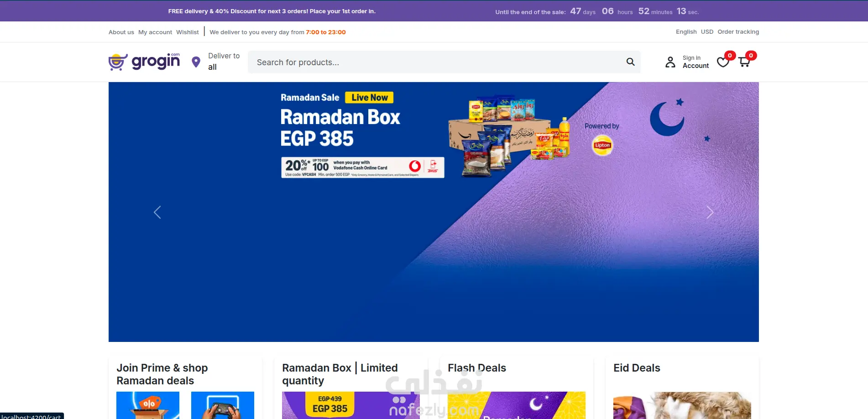
Task: Go to previous carousel slide
Action: 157,212
